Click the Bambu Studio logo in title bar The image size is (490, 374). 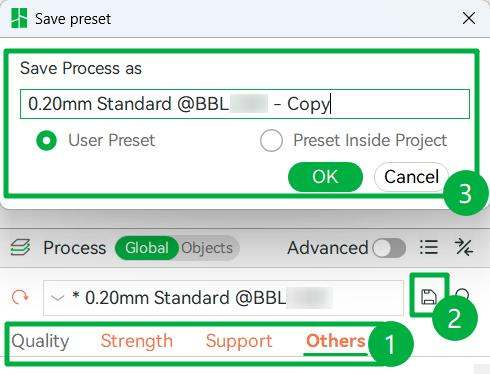pyautogui.click(x=19, y=18)
